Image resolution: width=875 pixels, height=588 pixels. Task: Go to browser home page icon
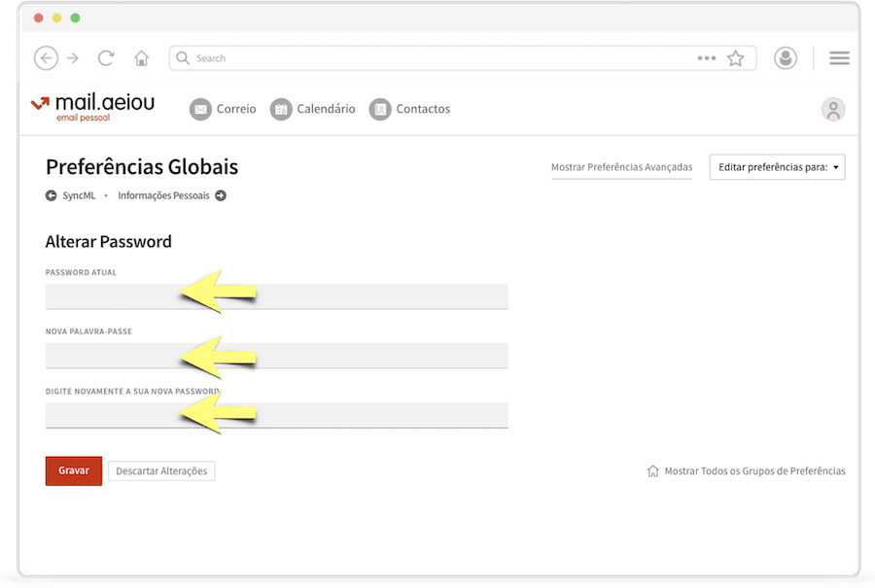(x=142, y=58)
